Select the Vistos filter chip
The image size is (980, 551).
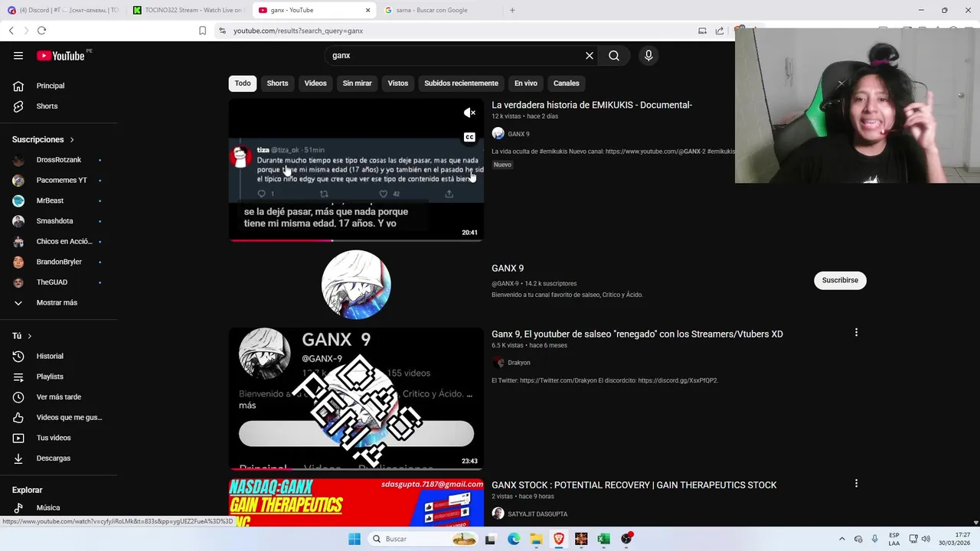(398, 83)
